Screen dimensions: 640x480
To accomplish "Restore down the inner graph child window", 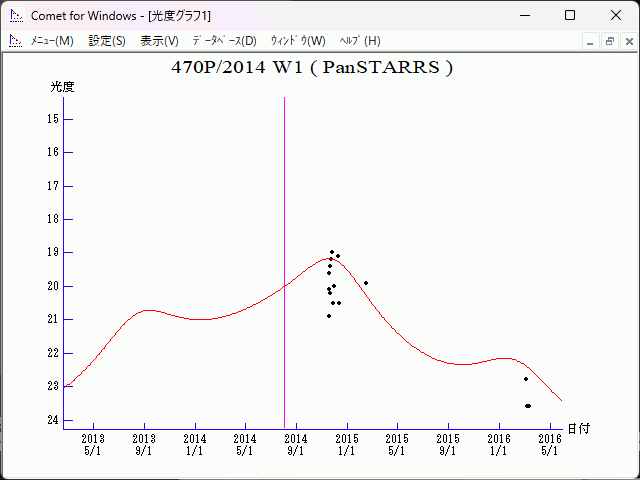I will 608,41.
